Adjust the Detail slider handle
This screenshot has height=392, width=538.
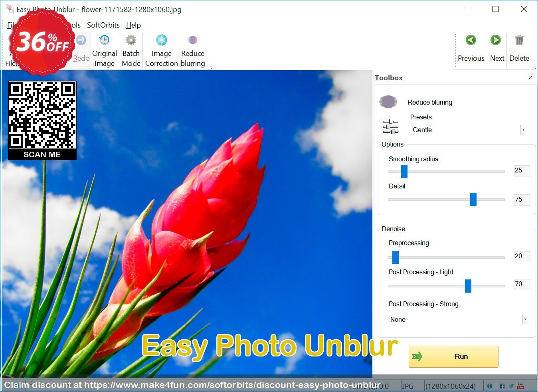[473, 199]
